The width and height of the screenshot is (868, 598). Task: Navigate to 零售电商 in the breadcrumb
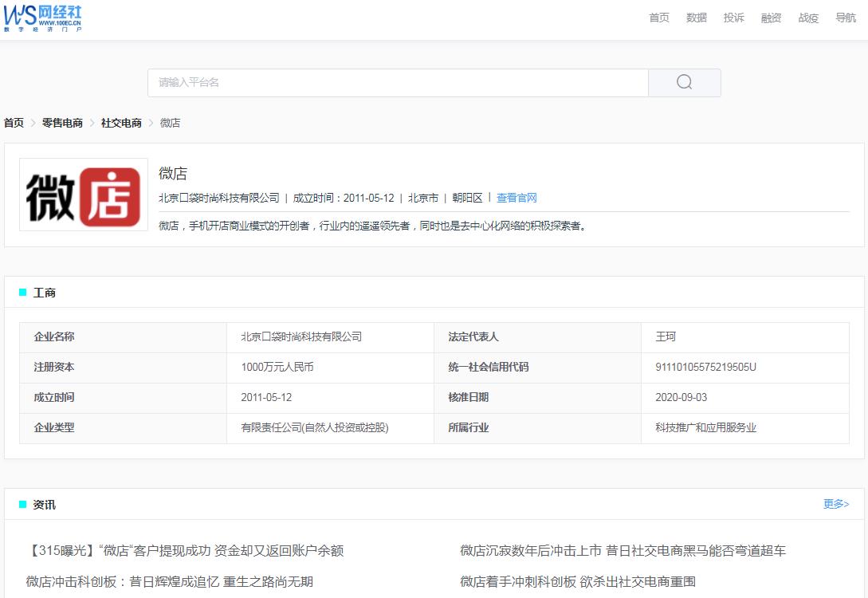pos(63,123)
